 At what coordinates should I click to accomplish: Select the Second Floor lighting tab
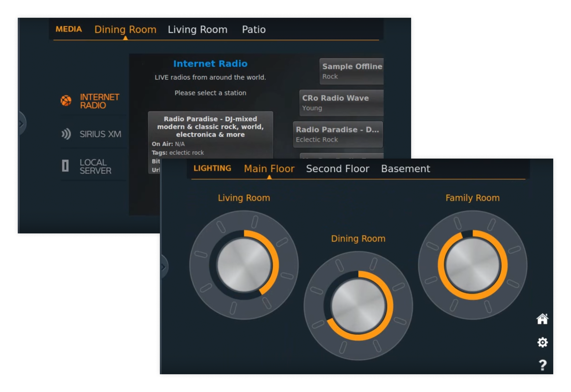point(338,169)
